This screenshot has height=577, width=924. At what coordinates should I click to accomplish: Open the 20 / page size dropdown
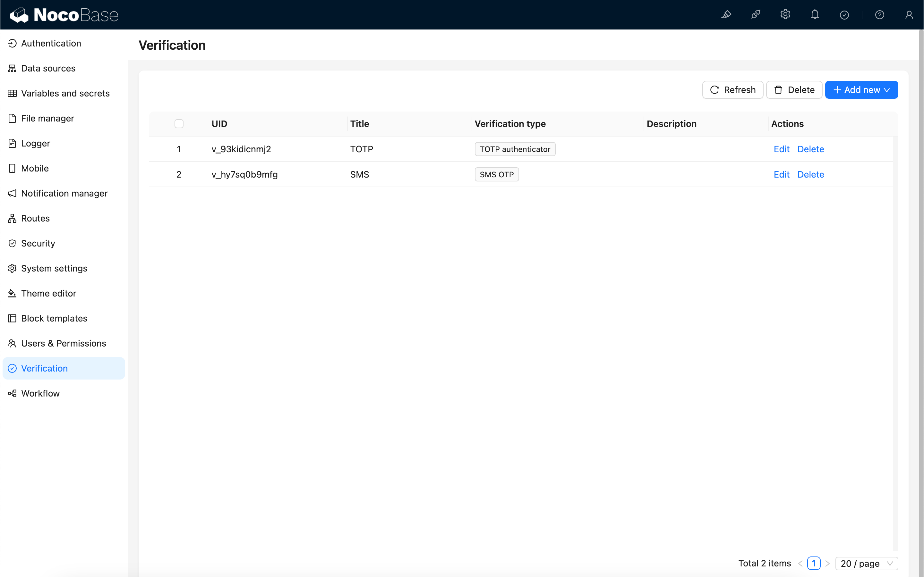point(866,563)
